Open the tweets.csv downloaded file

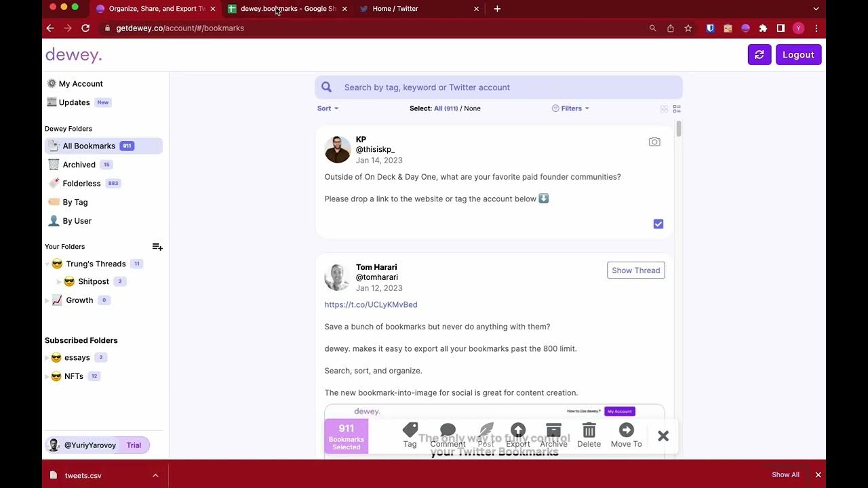(x=83, y=476)
